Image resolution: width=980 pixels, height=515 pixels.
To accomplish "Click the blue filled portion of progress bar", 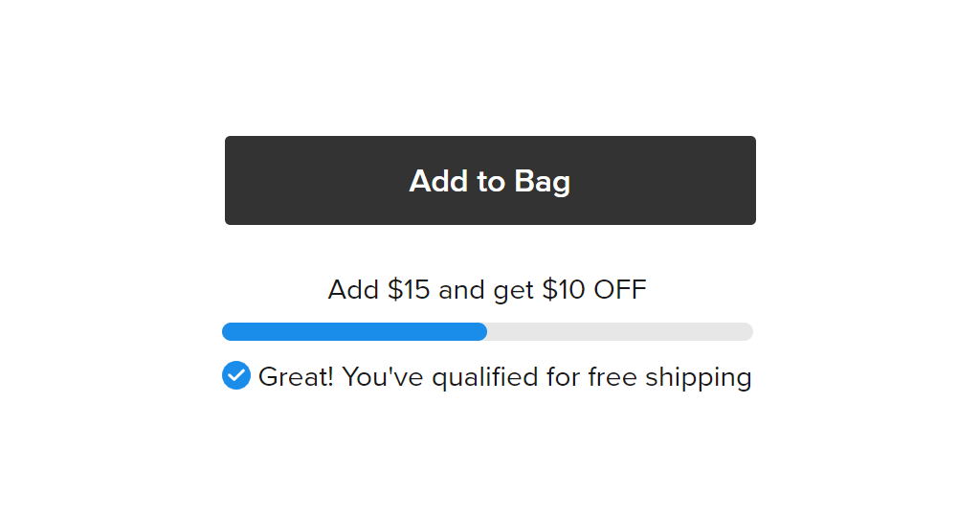I will click(354, 332).
